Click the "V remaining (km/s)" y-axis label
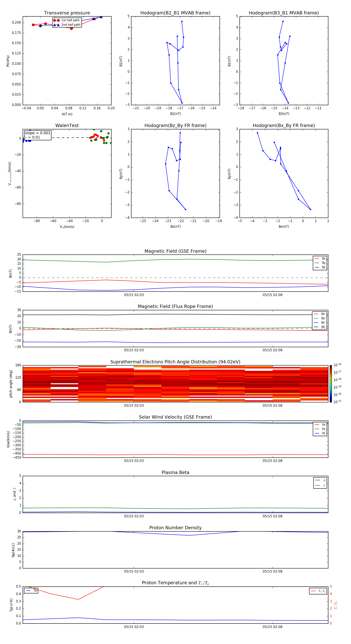Viewport: 351px width, 644px height. pos(10,174)
